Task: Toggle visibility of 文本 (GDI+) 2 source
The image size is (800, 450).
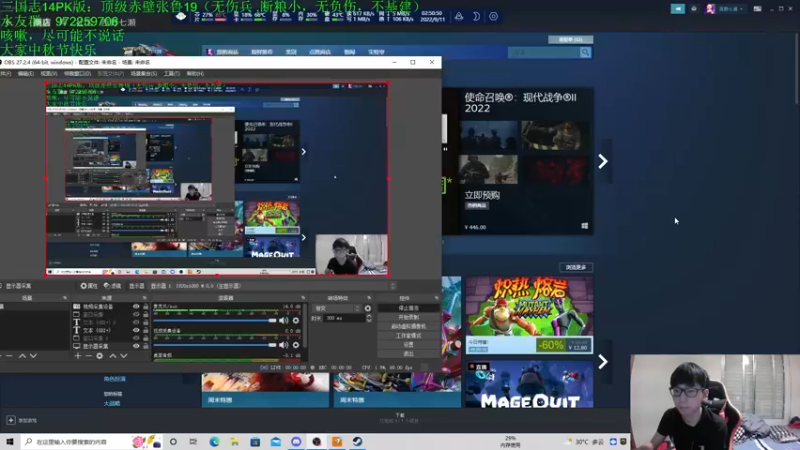Action: coord(136,322)
